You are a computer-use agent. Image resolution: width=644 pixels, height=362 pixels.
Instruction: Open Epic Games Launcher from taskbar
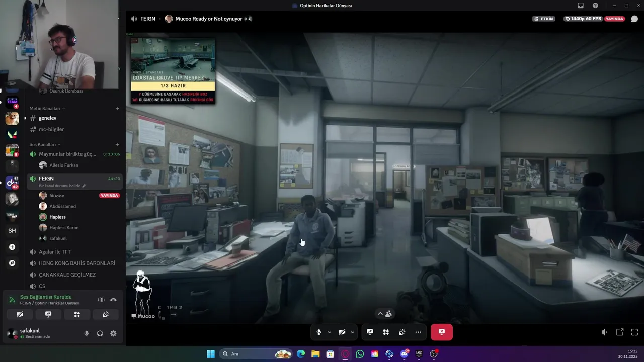[x=419, y=354]
